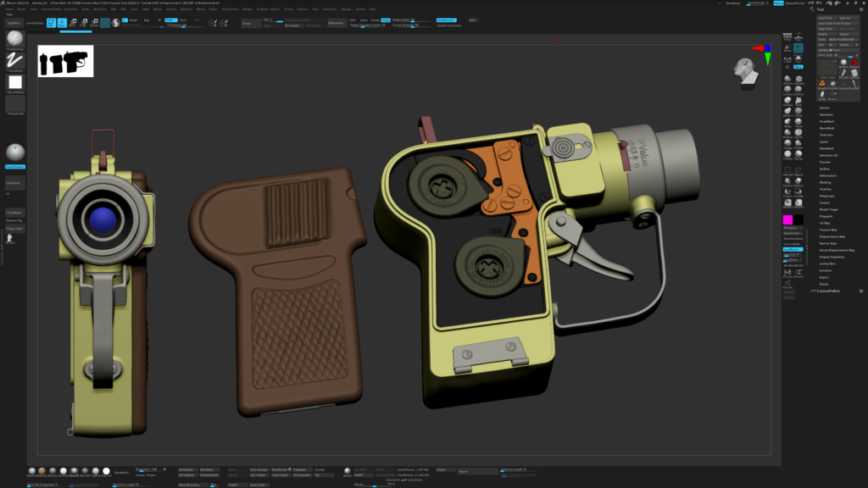The image size is (868, 488).
Task: Pick the magenta main color swatch
Action: tap(787, 220)
